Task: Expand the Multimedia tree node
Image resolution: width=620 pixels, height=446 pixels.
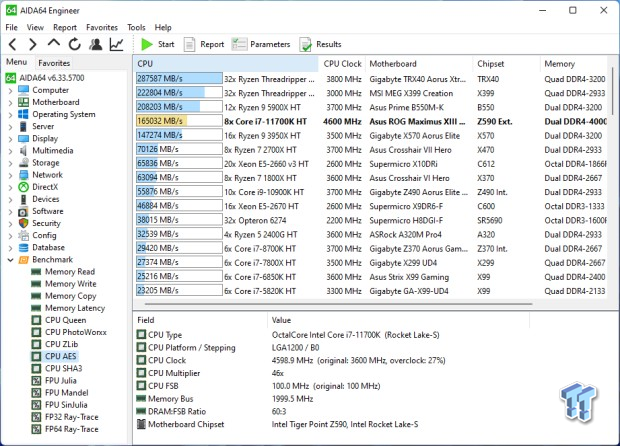Action: 11,151
